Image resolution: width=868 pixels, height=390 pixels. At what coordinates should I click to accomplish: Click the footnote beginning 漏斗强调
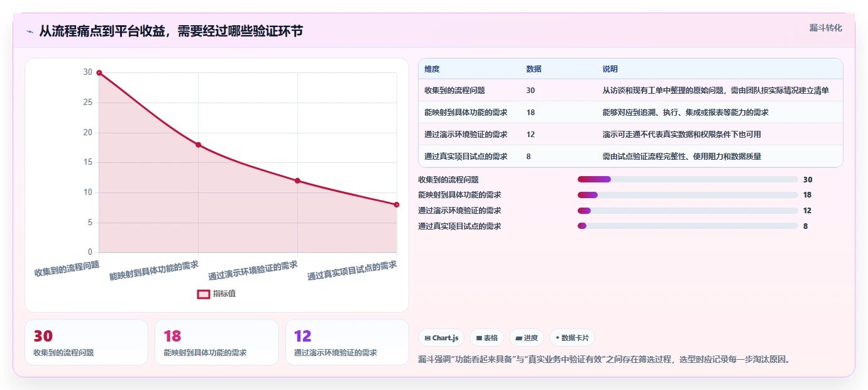(604, 360)
